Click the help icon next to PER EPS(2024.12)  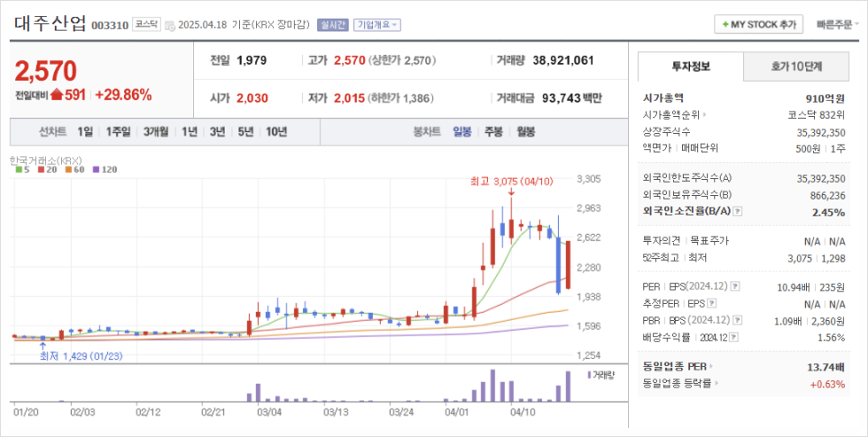click(x=735, y=287)
